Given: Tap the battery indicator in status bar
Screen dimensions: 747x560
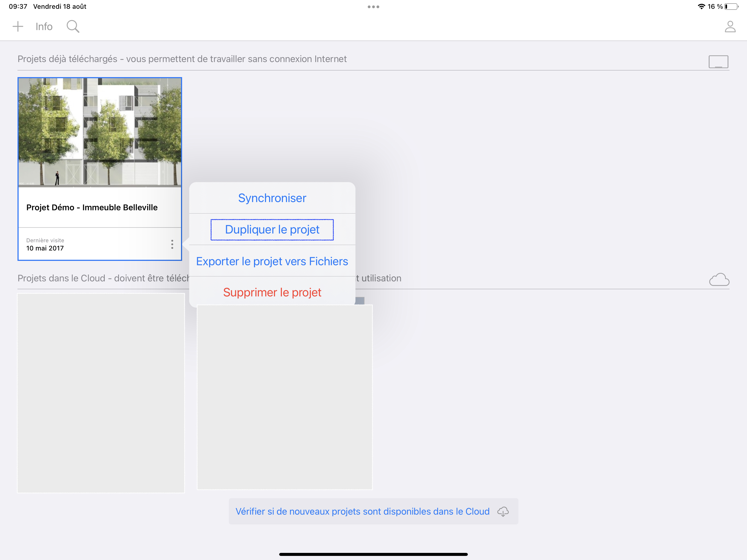Looking at the screenshot, I should 731,6.
